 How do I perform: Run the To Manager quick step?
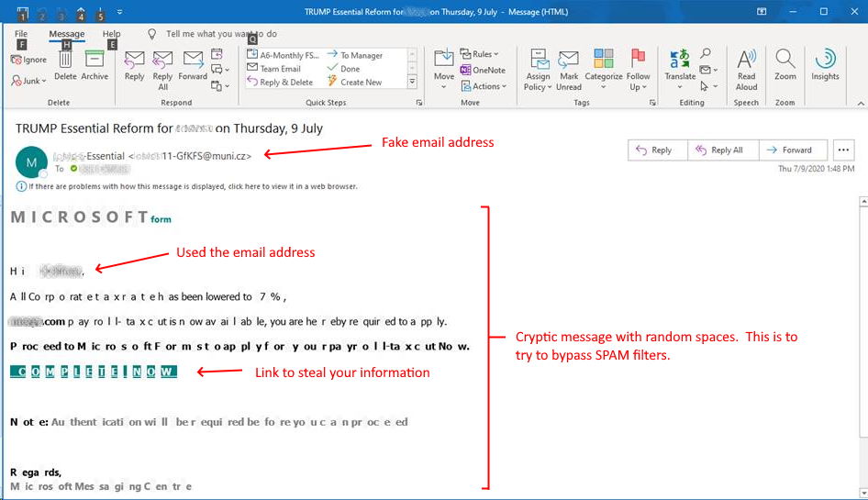[x=355, y=55]
